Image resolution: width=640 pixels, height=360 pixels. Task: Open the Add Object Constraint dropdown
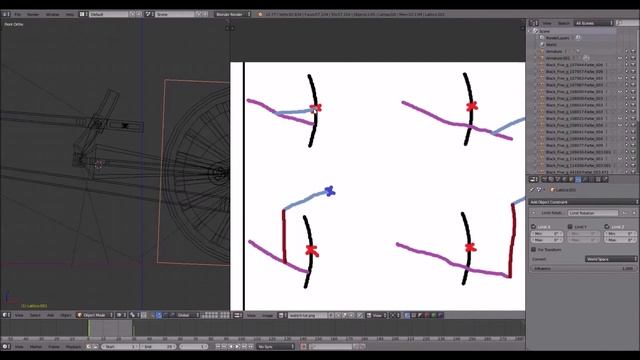coord(584,202)
